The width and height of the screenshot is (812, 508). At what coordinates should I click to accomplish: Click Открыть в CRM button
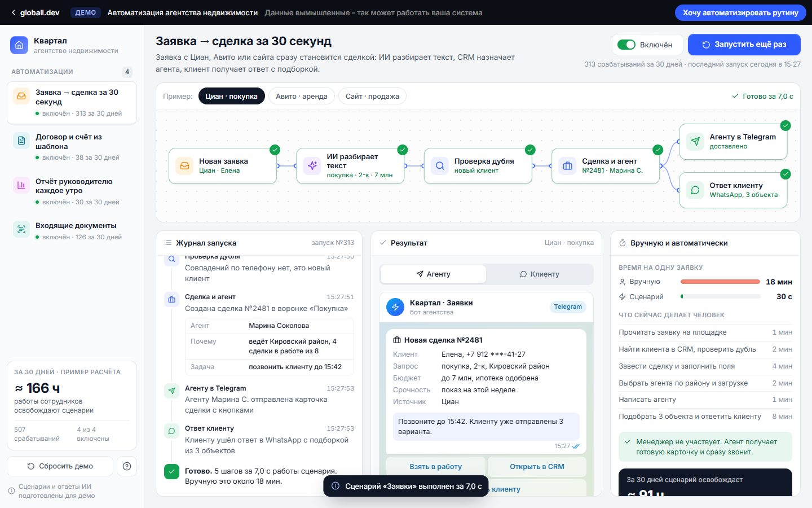[x=537, y=467]
